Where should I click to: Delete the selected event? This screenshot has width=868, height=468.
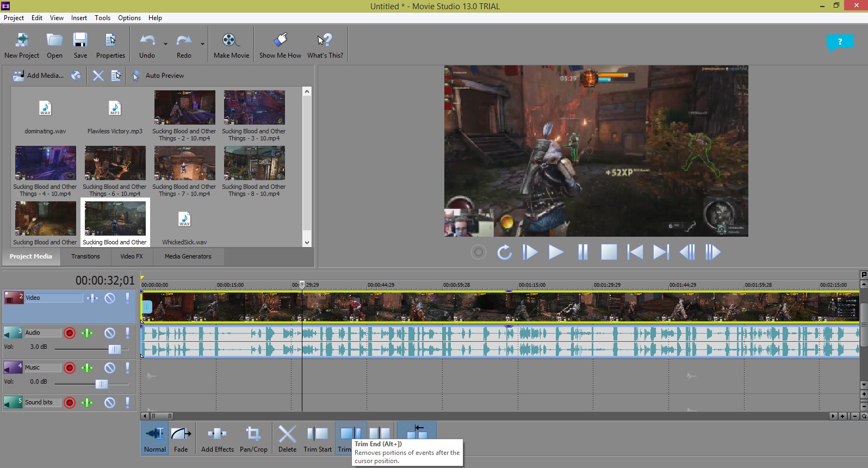pyautogui.click(x=287, y=439)
